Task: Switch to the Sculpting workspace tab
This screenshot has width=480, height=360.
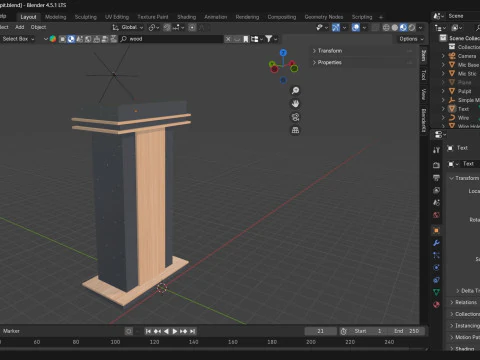Action: click(86, 17)
